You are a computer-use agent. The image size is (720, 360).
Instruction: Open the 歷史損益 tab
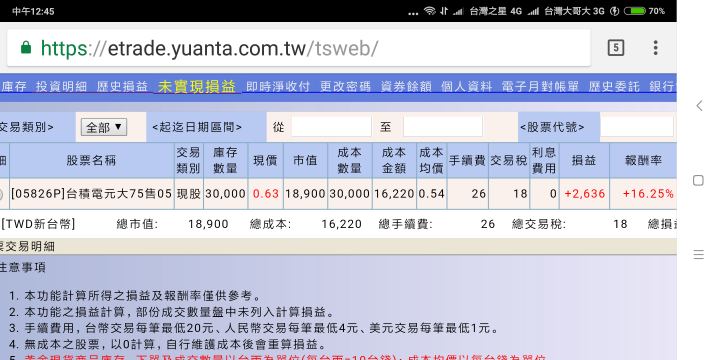click(x=122, y=86)
